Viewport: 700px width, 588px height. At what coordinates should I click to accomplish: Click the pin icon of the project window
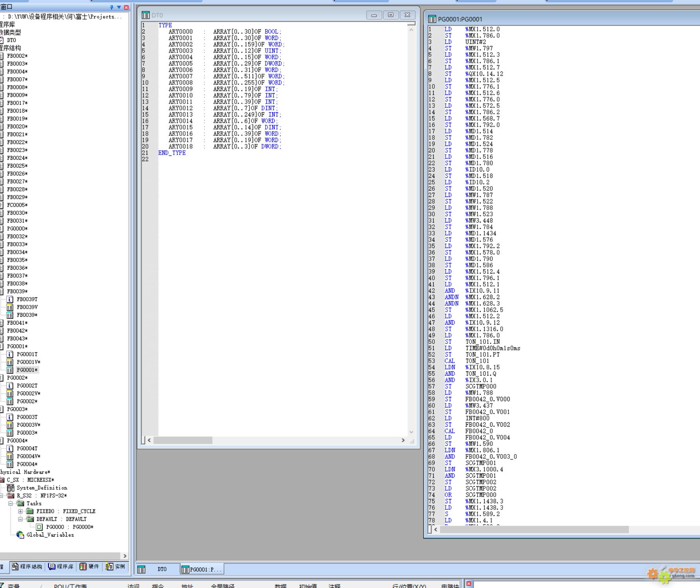pyautogui.click(x=111, y=7)
